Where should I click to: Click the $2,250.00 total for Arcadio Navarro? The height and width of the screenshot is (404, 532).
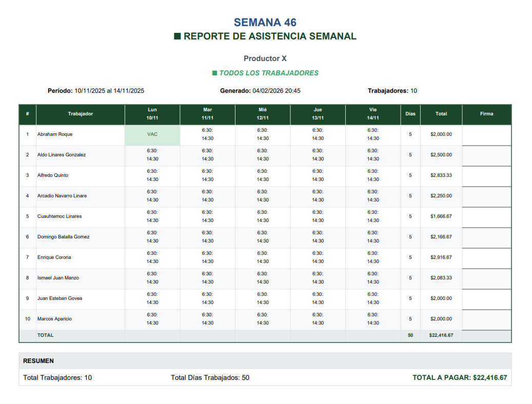441,196
